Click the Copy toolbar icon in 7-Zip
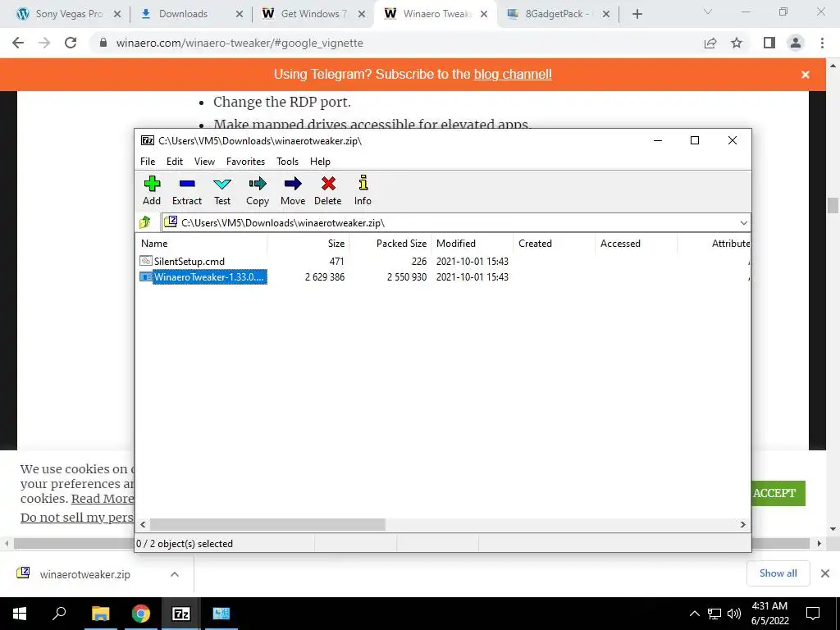 [x=257, y=185]
